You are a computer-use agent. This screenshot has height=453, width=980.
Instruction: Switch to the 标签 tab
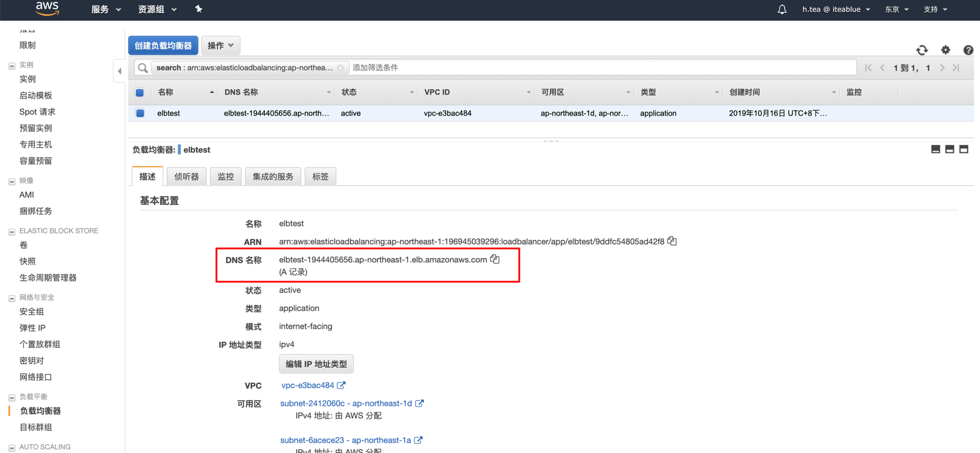[320, 177]
